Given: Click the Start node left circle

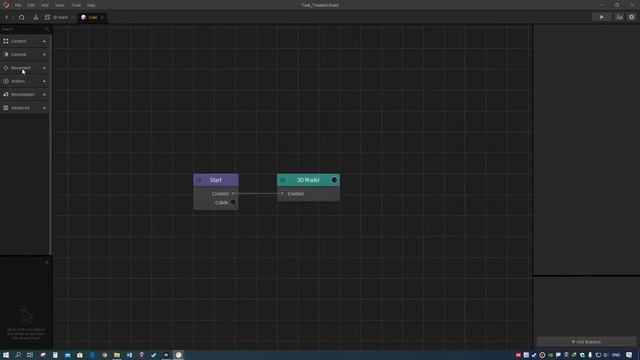Looking at the screenshot, I should [199, 180].
